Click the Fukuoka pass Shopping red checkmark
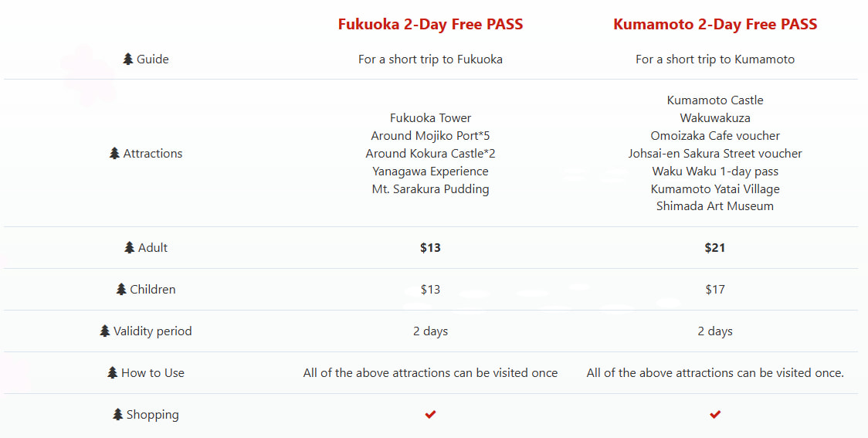The height and width of the screenshot is (438, 868). tap(430, 414)
